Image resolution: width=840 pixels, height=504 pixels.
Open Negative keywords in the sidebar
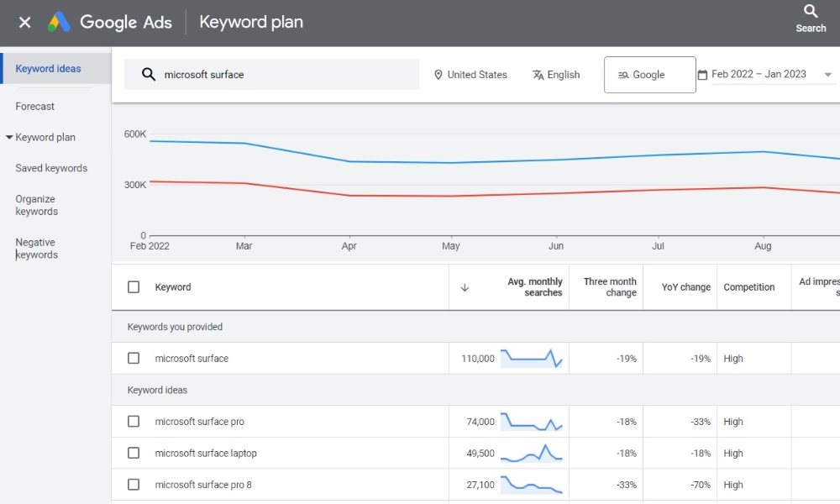click(x=36, y=249)
